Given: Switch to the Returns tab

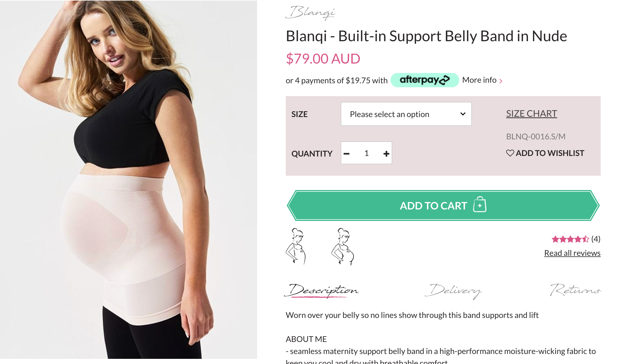Looking at the screenshot, I should [x=575, y=290].
